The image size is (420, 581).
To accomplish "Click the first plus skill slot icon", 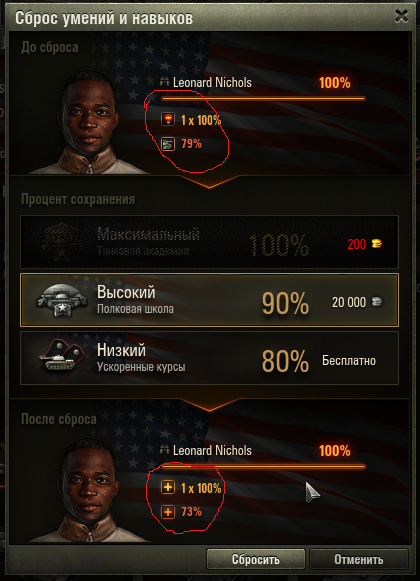I will (x=168, y=488).
